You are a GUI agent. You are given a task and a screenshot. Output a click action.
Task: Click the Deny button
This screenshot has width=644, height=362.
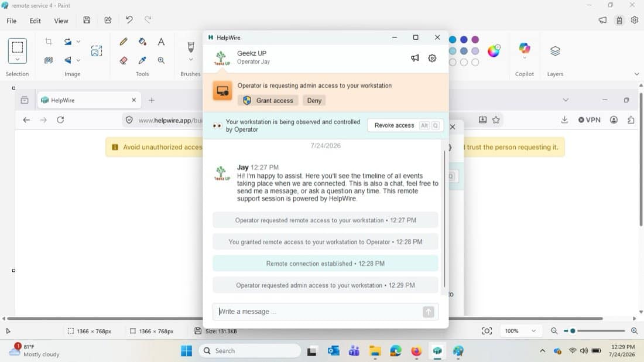click(x=314, y=101)
